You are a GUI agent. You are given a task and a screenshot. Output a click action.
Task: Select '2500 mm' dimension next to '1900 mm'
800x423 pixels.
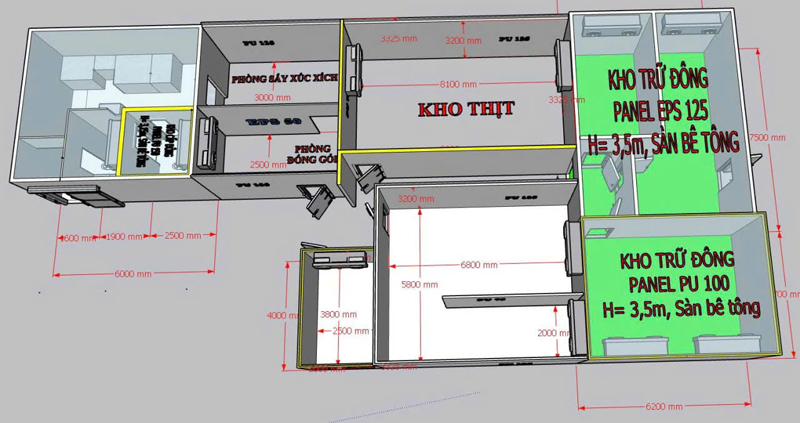point(183,235)
